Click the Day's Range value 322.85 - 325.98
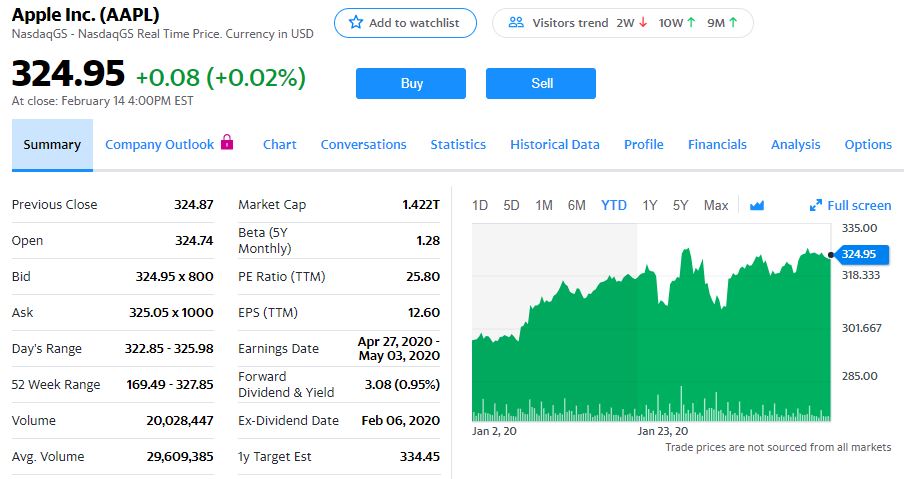 (x=169, y=349)
